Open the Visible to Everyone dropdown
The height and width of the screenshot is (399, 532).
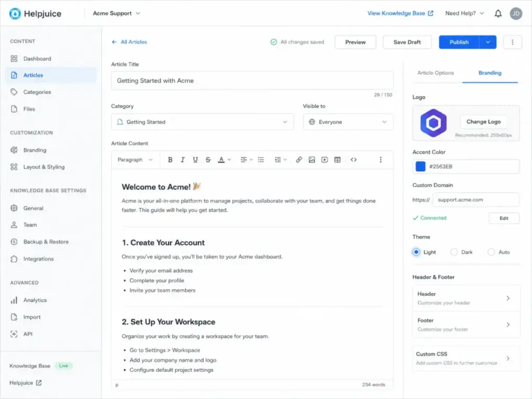348,122
